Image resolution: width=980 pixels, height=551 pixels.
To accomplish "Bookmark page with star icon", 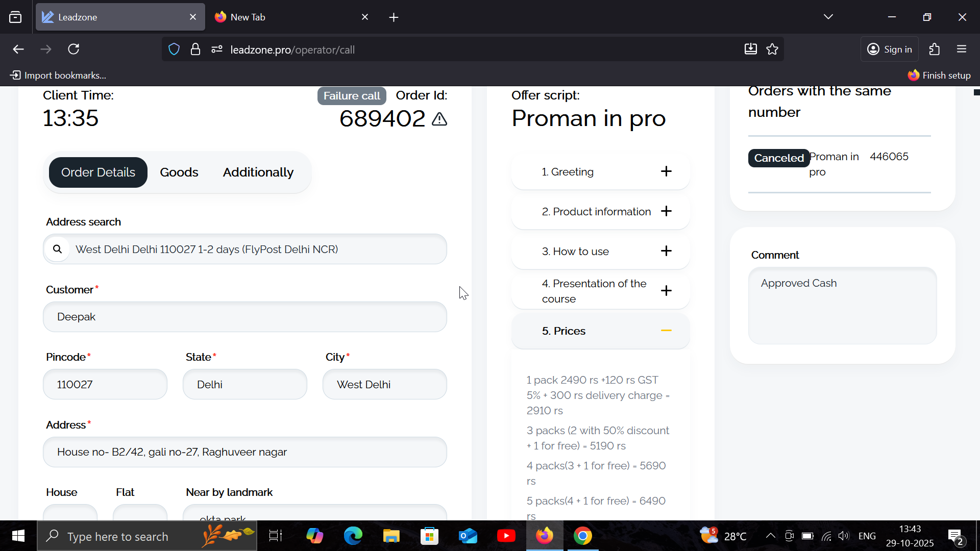I will click(772, 49).
